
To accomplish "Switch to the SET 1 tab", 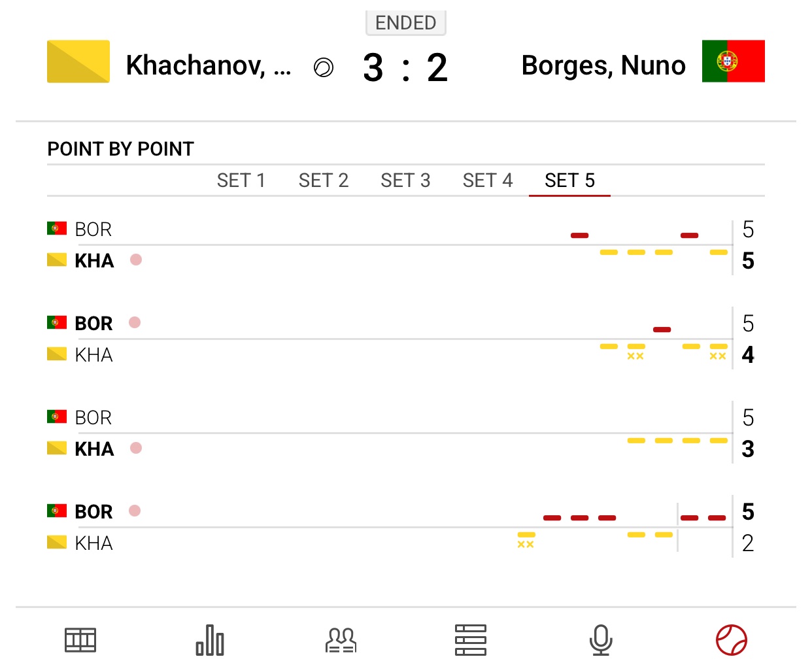I will pos(241,180).
